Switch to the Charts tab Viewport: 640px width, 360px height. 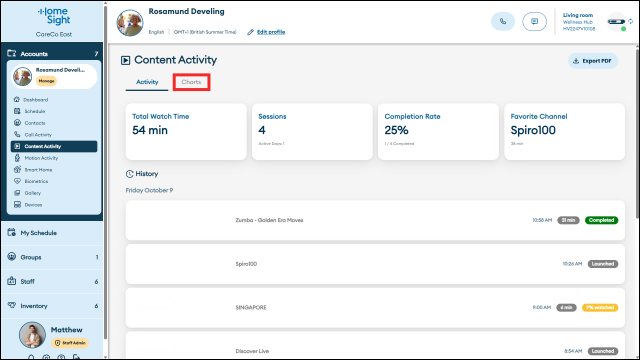point(191,82)
